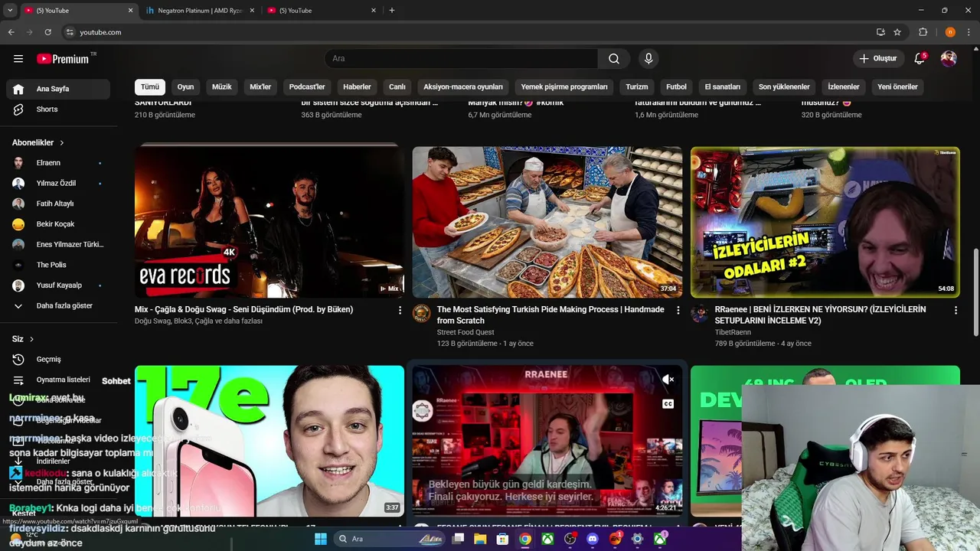This screenshot has height=551, width=980.
Task: Open Yusuf Kayaalp channel
Action: tap(58, 285)
